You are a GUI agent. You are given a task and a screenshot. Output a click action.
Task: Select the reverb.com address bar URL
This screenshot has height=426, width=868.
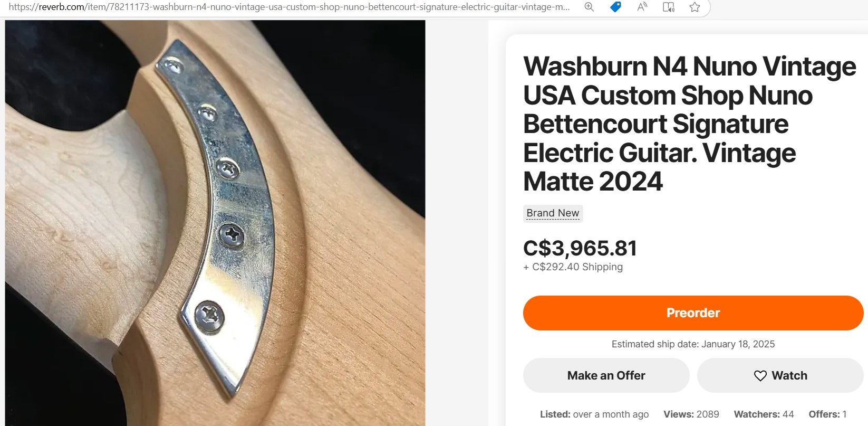pos(289,7)
